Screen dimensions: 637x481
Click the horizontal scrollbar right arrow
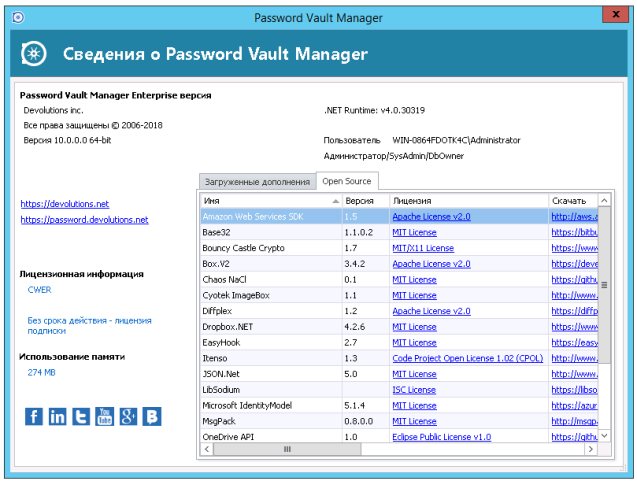(592, 450)
